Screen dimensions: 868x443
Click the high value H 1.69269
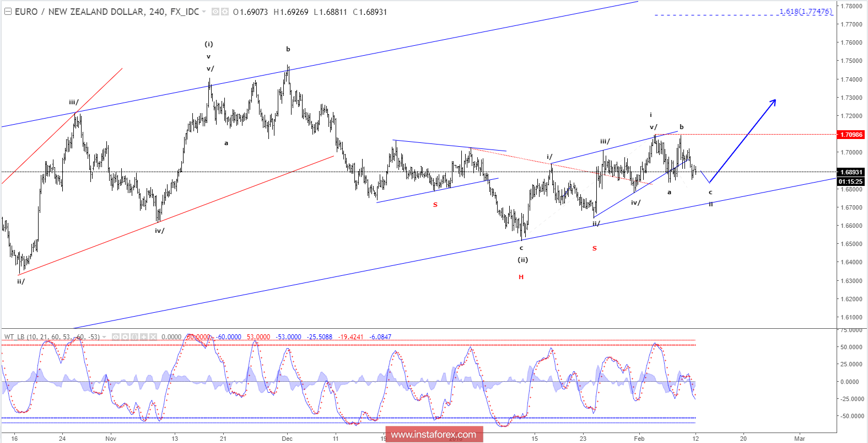291,12
